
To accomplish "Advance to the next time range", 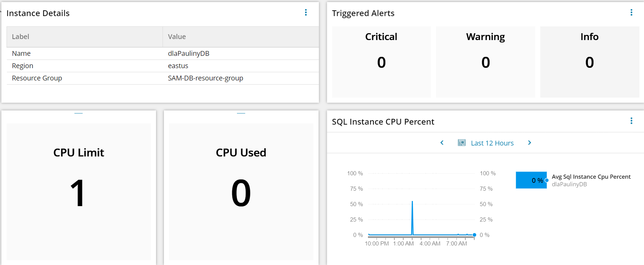I will (529, 143).
